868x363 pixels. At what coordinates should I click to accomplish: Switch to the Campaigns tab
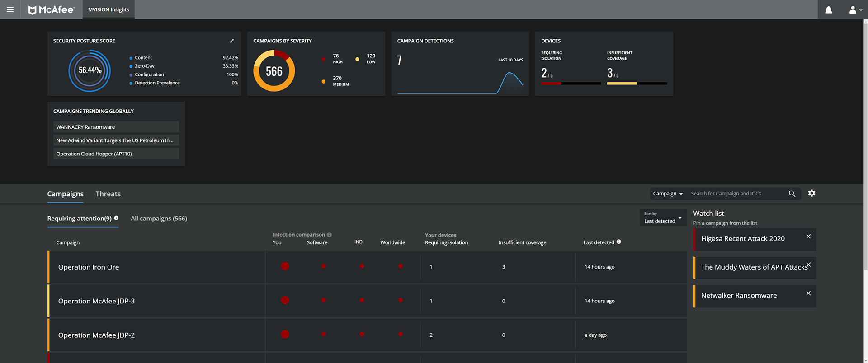(x=65, y=194)
